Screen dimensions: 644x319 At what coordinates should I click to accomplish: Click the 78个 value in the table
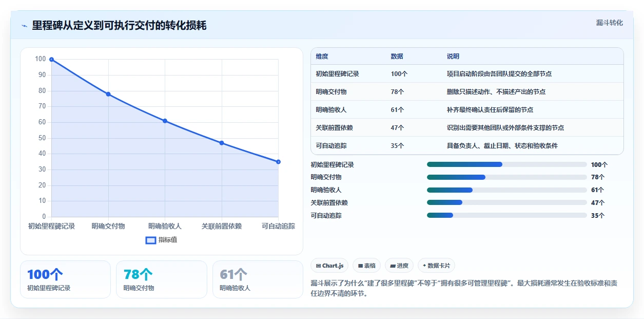397,92
